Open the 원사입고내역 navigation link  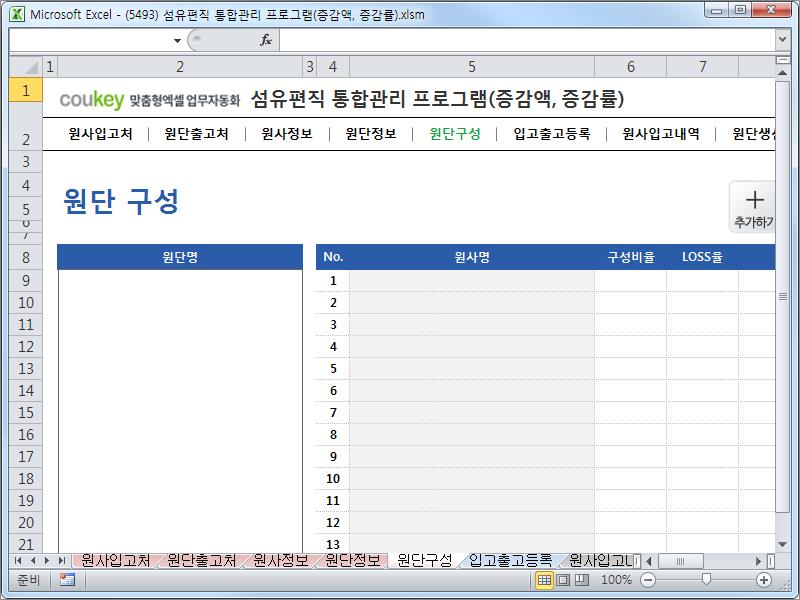click(661, 134)
